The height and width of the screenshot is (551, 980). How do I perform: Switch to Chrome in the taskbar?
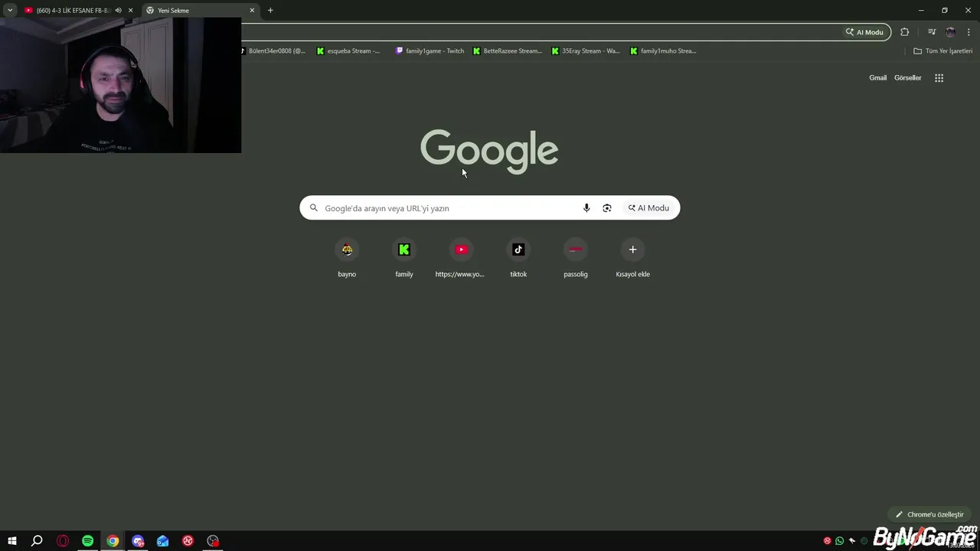coord(113,541)
